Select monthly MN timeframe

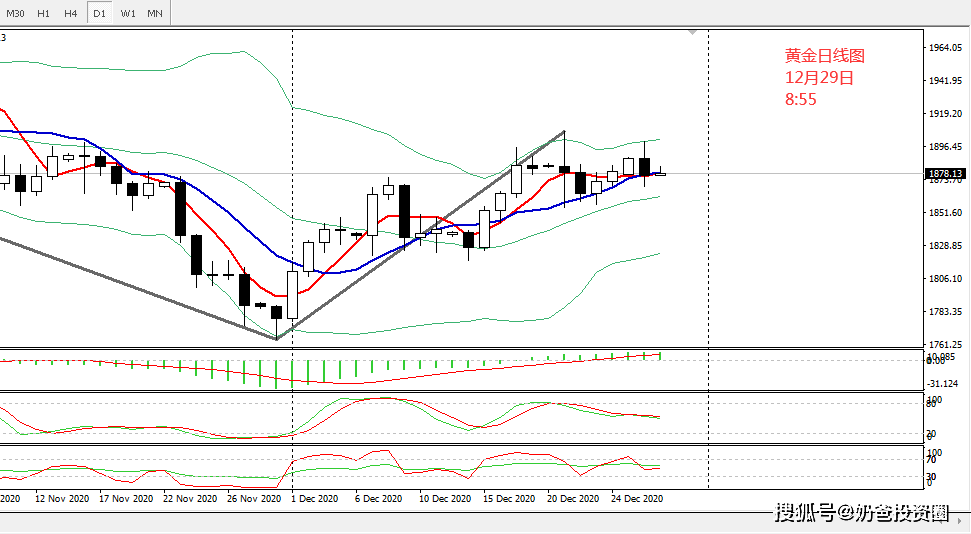pos(155,13)
